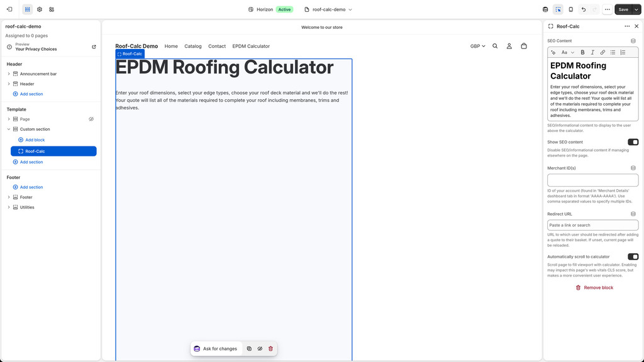Viewport: 644px width, 362px height.
Task: Toggle Show SEO content switch
Action: tap(633, 142)
